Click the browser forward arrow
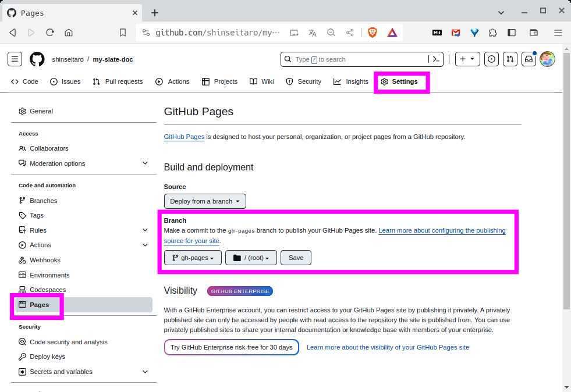The width and height of the screenshot is (571, 392). tap(31, 33)
